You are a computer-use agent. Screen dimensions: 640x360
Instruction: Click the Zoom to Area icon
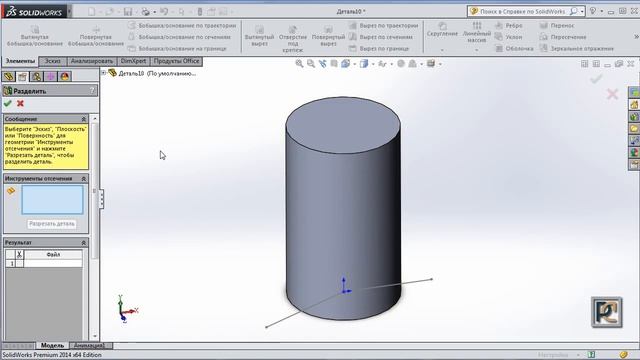pos(311,64)
